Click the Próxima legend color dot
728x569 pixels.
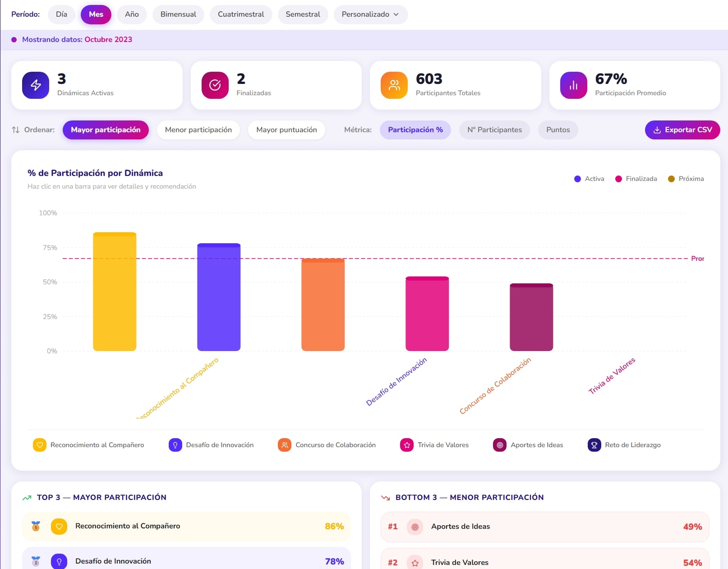671,179
